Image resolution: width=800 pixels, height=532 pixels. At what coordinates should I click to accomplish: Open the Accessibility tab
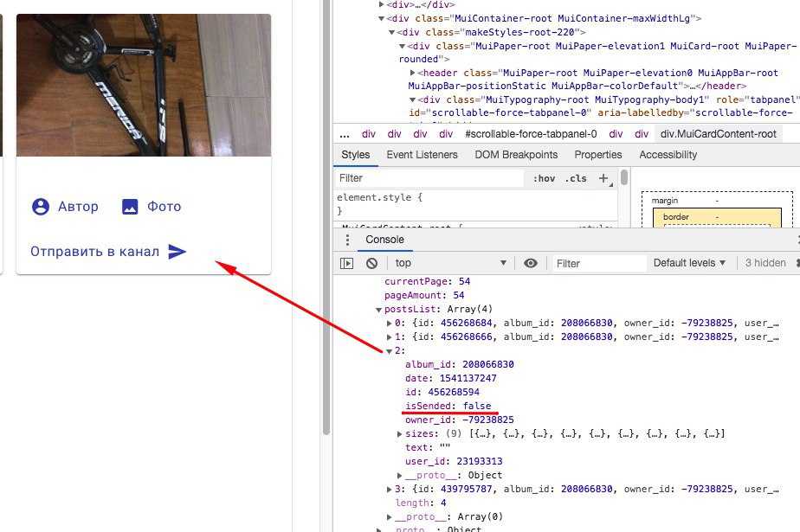668,155
